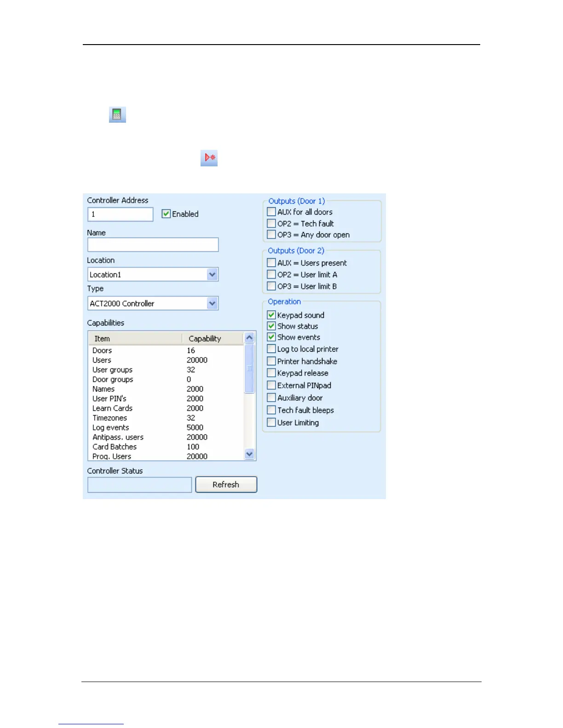Select the Users capability row
Viewport: 563px width, 728px height.
tap(166, 360)
